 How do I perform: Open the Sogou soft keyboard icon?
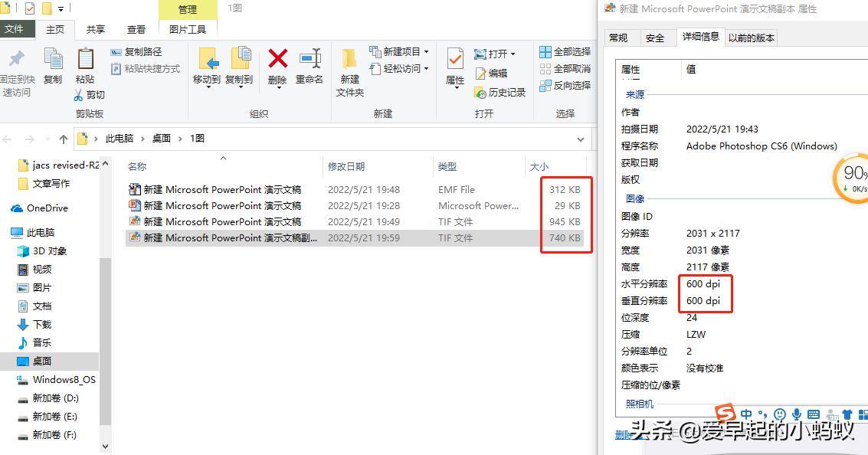[814, 414]
